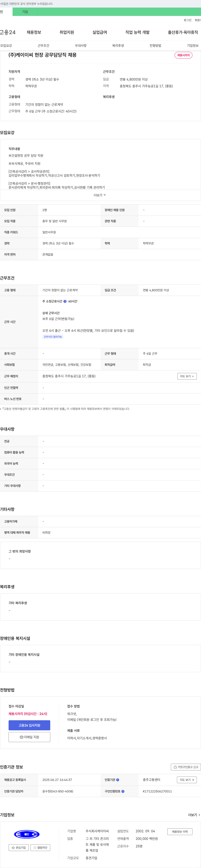Jump to the 복리후생 section tab
Screen dimensions: 201x868
point(118,46)
